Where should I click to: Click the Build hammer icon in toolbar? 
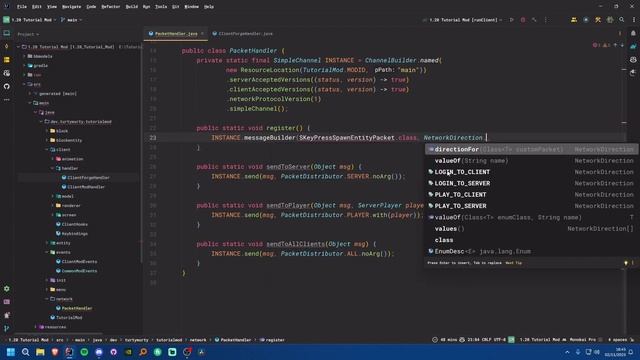click(x=534, y=20)
